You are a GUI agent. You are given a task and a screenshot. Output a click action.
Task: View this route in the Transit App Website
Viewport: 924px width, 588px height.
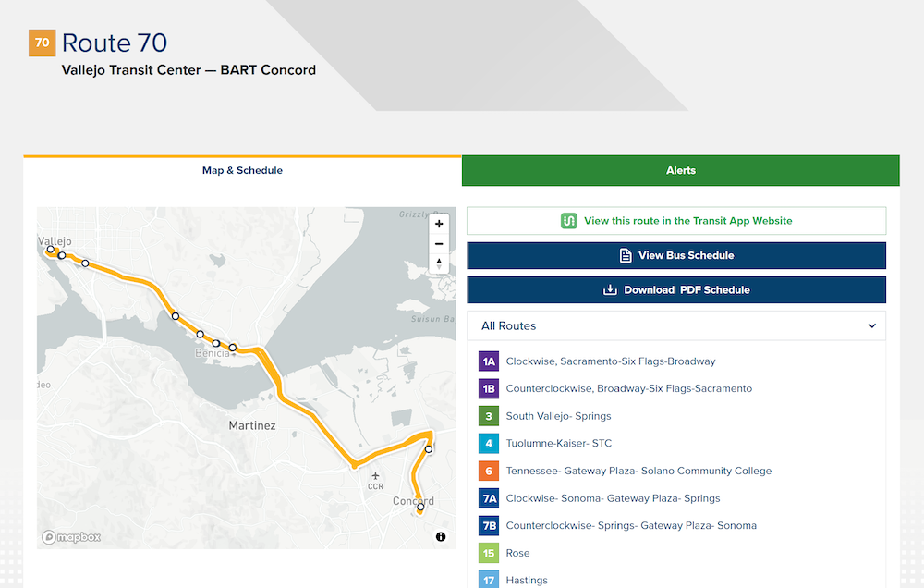click(676, 221)
